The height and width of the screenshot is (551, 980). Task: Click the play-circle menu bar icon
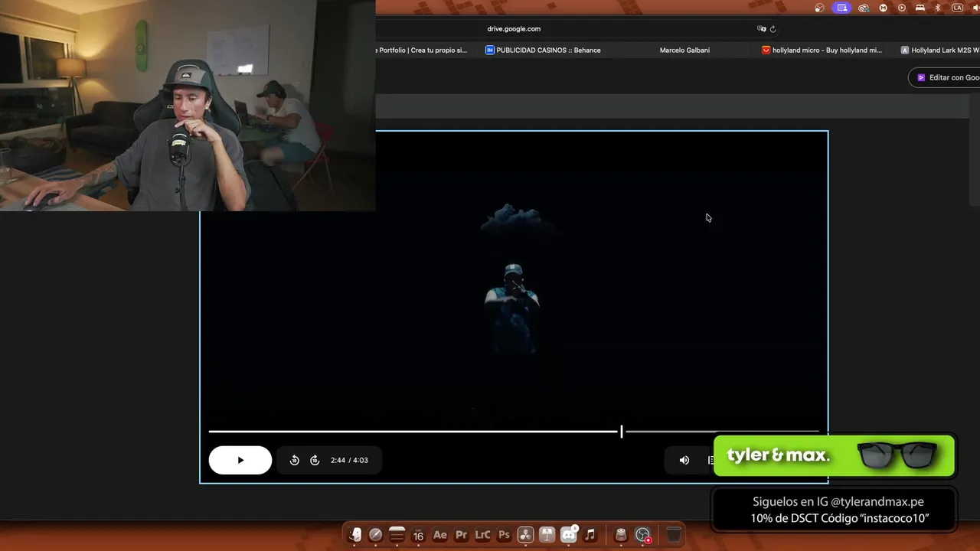click(x=901, y=8)
